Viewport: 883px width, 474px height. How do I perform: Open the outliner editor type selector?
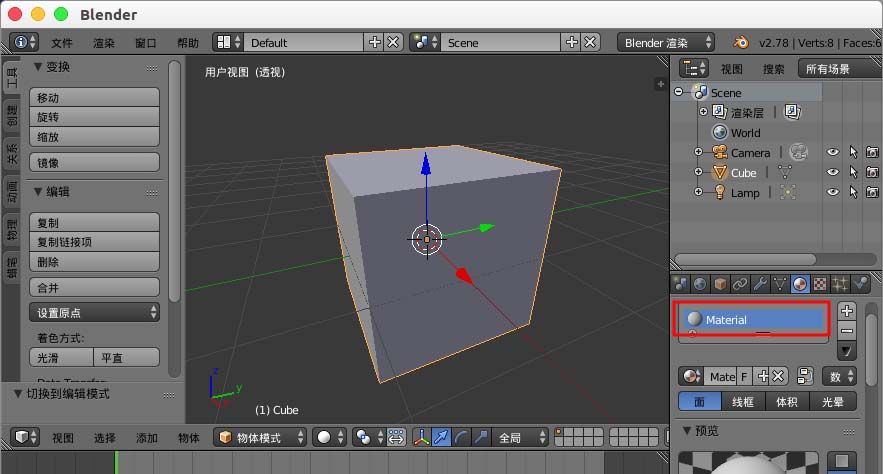point(693,68)
